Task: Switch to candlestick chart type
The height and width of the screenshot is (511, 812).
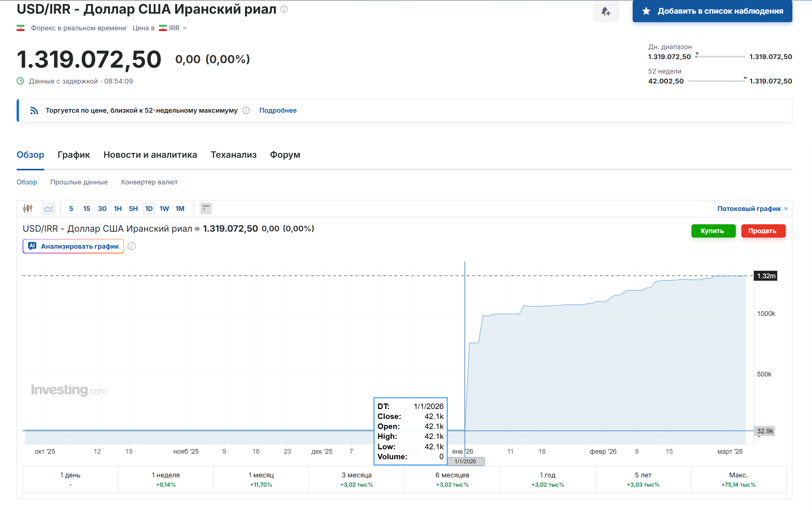Action: 28,208
